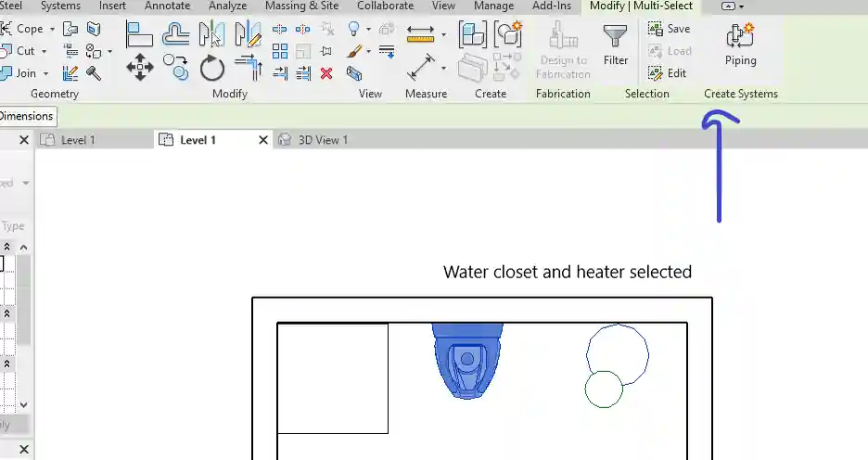Switch to the 3D View 1 tab
868x460 pixels.
tap(321, 140)
